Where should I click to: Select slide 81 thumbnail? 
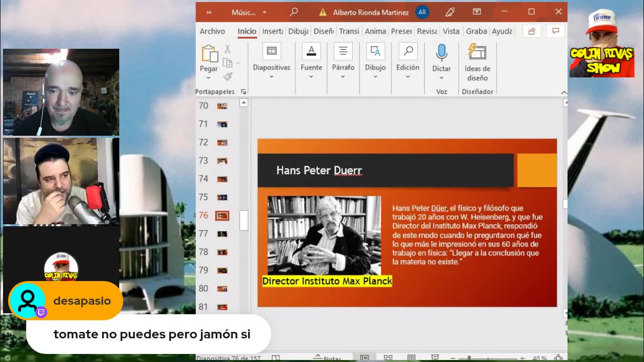point(222,307)
